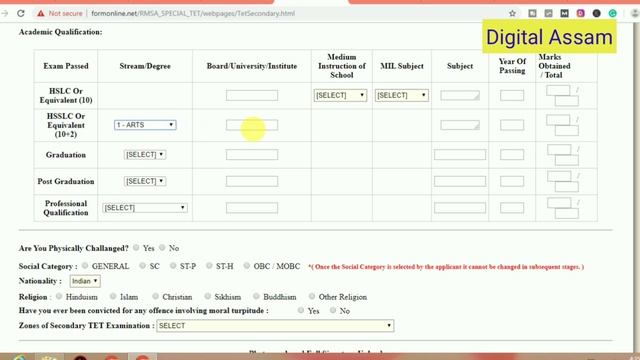Click Post Graduation Marks Obtained field
Screen dimensions: 640x360
tap(559, 176)
